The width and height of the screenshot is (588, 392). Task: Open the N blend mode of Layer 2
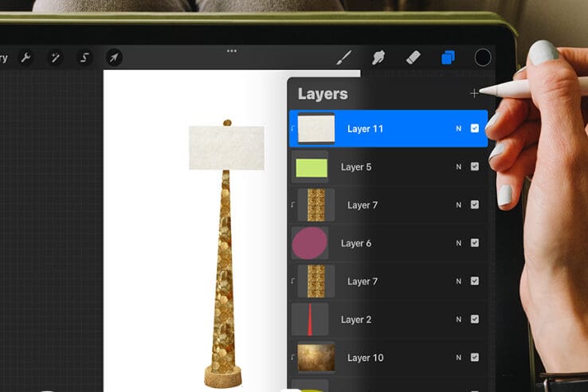(x=459, y=319)
